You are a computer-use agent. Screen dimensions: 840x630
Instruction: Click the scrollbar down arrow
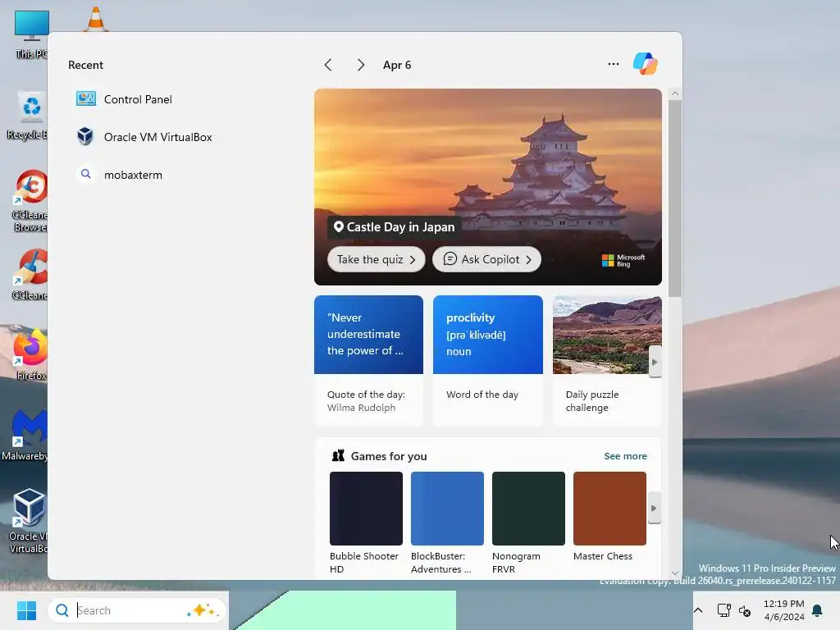point(675,573)
